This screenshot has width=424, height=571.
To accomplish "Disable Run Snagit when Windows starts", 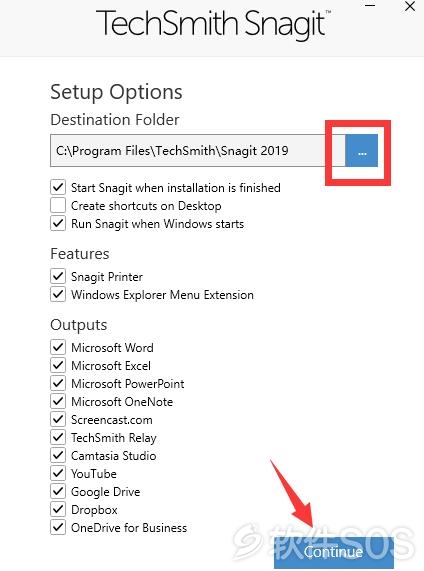I will [x=58, y=223].
